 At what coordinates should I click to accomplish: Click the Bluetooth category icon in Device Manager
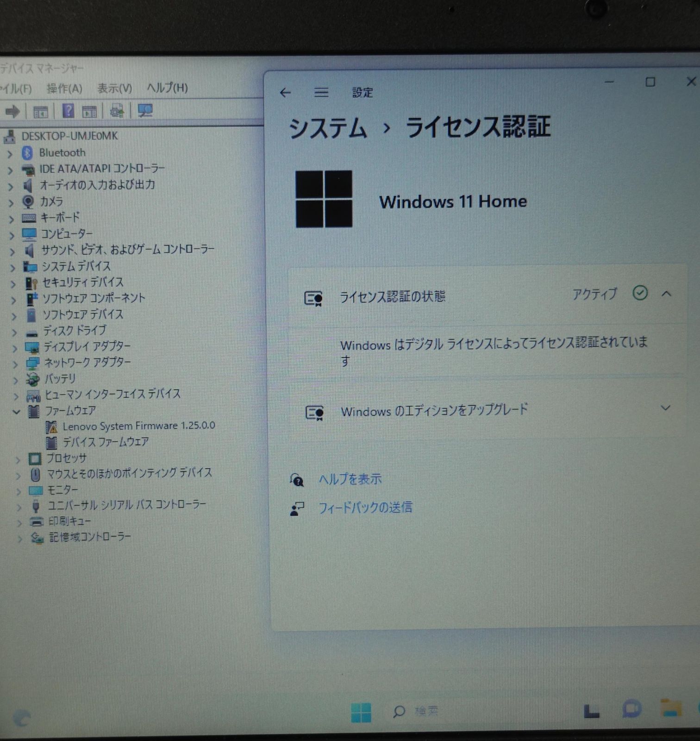(27, 152)
